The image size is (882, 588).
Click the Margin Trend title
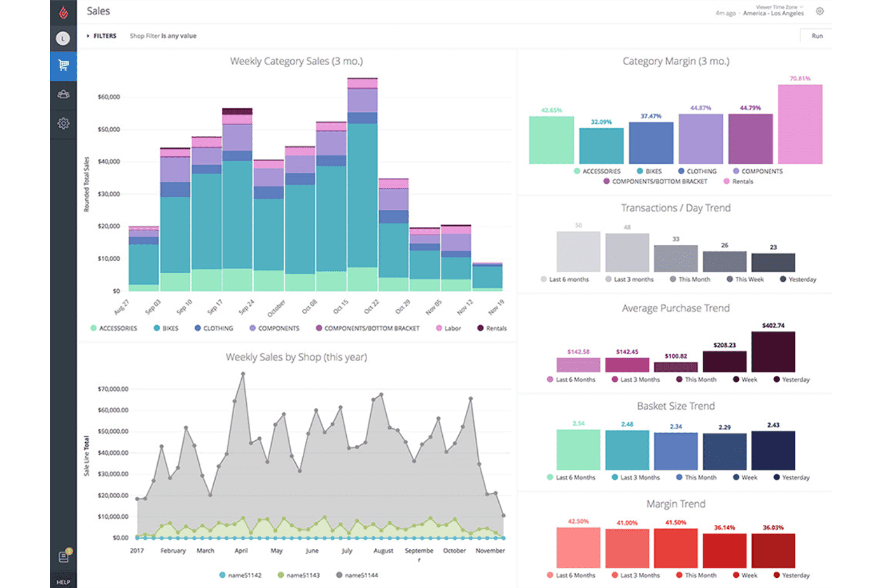[x=676, y=504]
